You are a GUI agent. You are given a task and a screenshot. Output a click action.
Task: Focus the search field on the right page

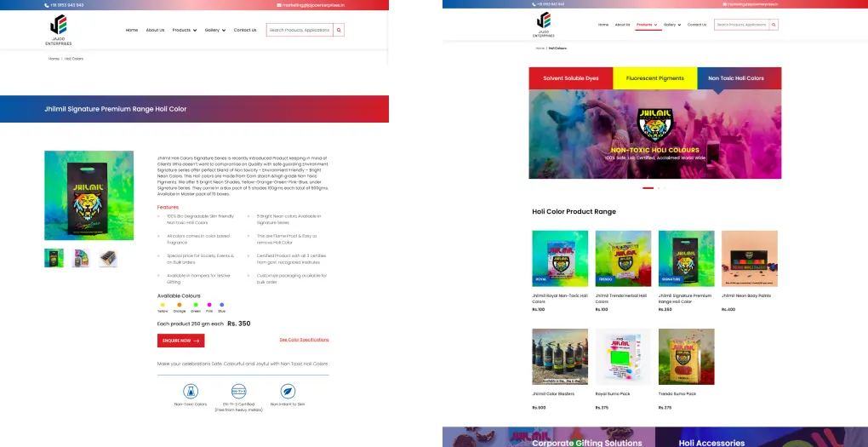coord(742,25)
